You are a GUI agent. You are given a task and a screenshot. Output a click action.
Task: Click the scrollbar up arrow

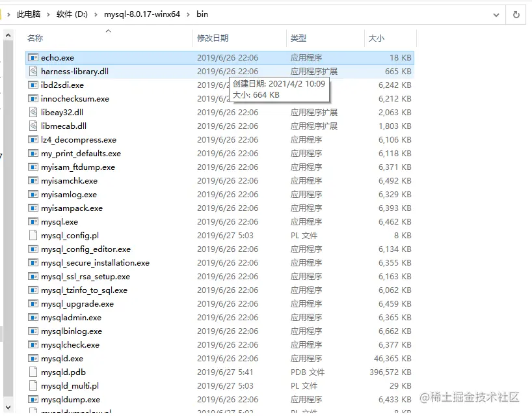[x=8, y=35]
